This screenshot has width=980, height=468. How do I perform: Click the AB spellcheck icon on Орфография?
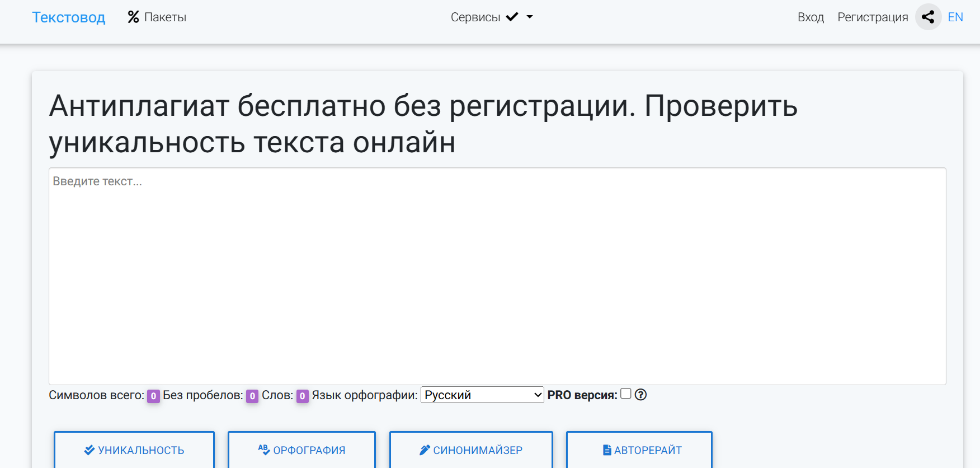[264, 450]
